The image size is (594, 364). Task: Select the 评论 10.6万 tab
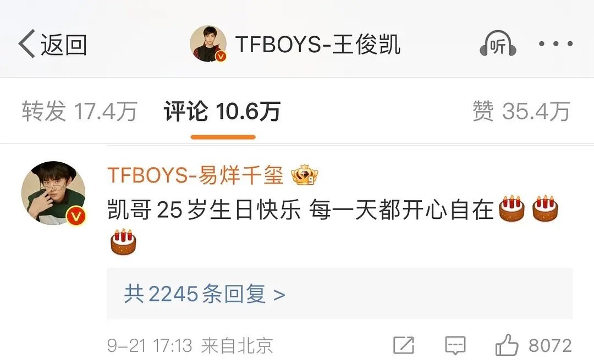tap(222, 112)
